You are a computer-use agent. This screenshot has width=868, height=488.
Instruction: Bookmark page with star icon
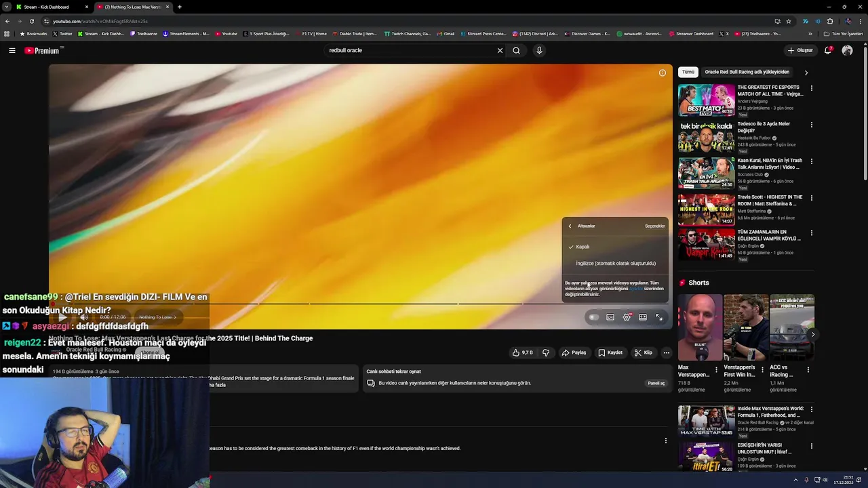tap(789, 21)
